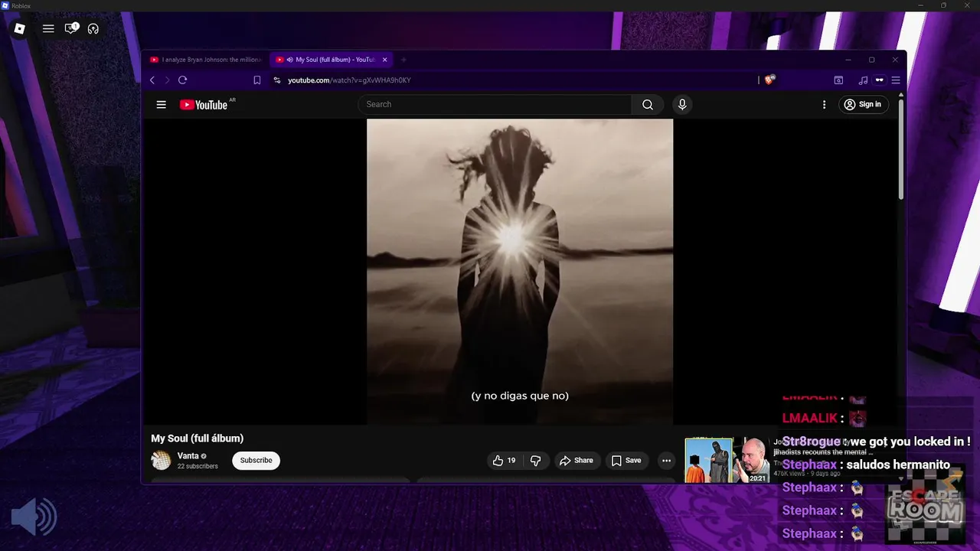Click the video player album artwork
Viewport: 980px width, 551px height.
tap(520, 272)
